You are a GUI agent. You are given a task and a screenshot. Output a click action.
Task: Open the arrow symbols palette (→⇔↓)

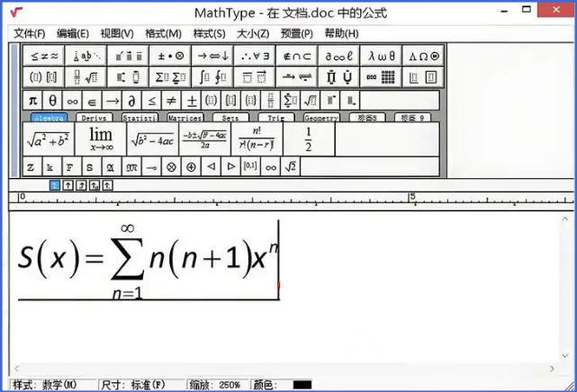coord(212,56)
